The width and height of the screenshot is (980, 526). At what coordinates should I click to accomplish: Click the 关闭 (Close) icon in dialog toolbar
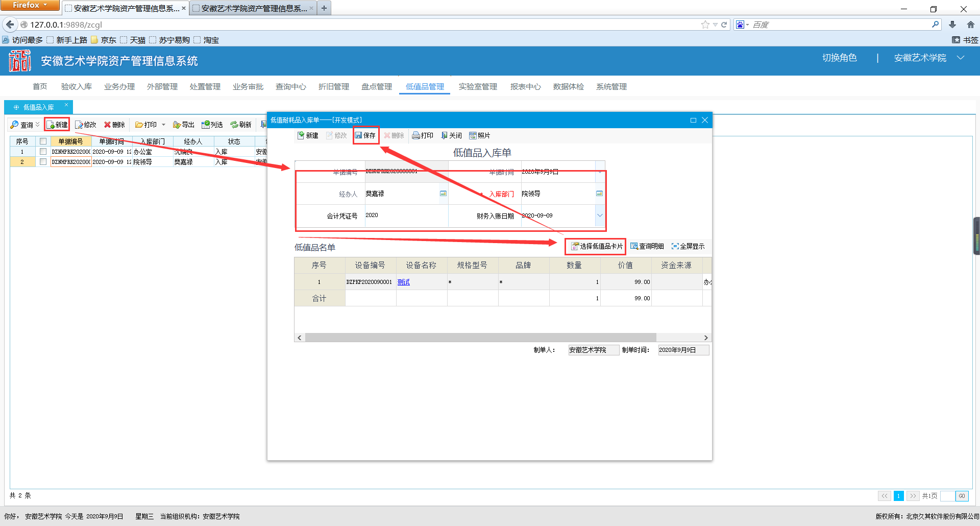tap(444, 135)
